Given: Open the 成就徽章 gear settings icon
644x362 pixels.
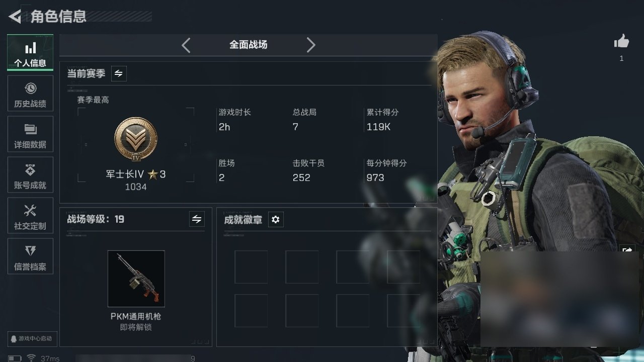Looking at the screenshot, I should (276, 219).
